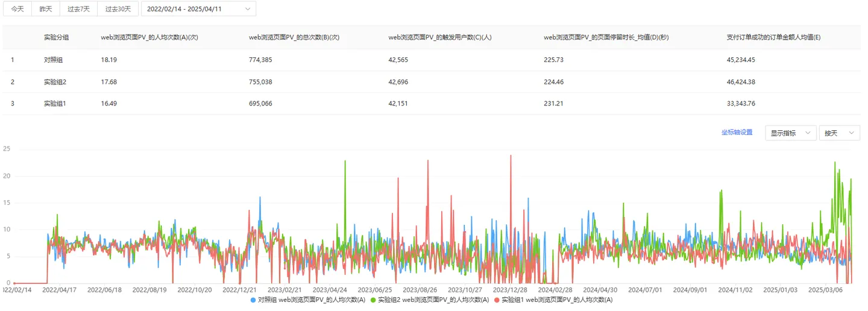The width and height of the screenshot is (868, 311).
Task: Open the date range picker 2022/02/14 - 2025/04/11
Action: coord(198,9)
